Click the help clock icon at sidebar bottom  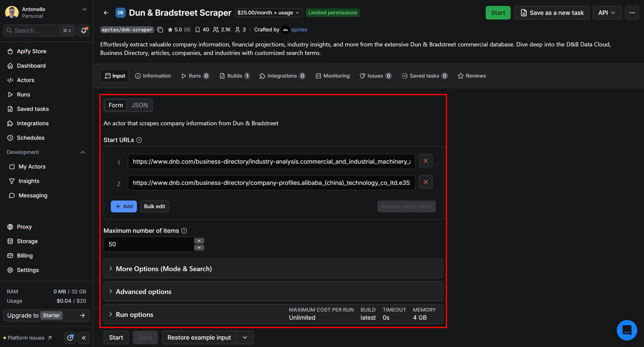70,338
